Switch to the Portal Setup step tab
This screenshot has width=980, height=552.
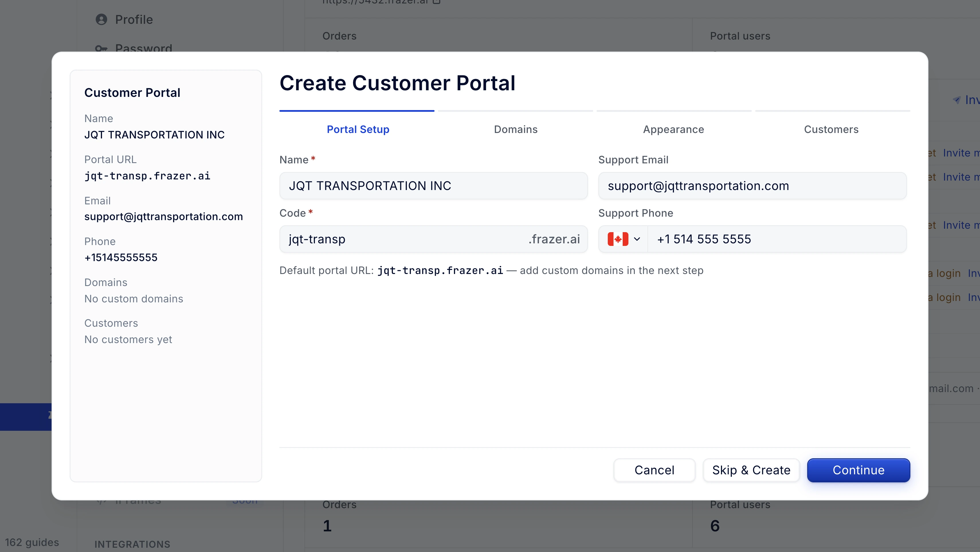358,129
